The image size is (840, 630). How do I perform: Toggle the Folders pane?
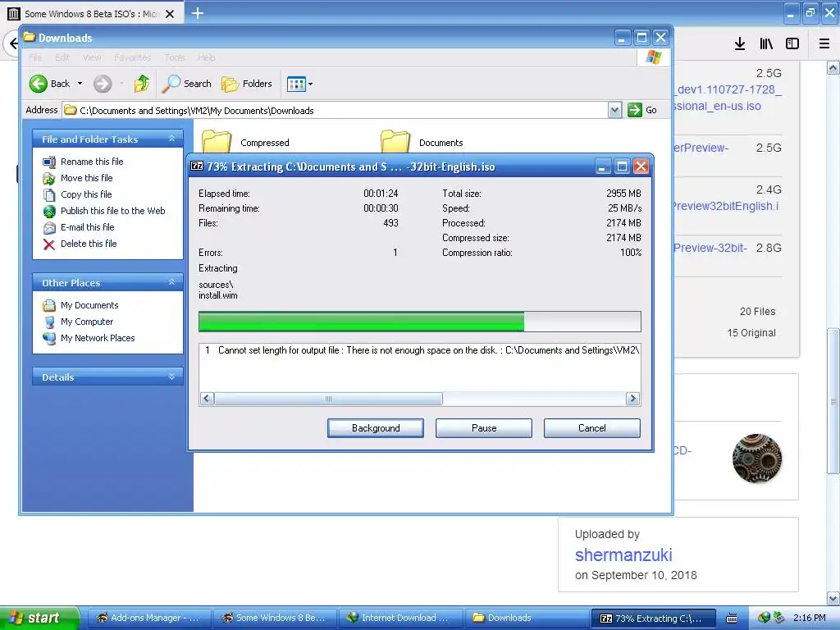tap(247, 84)
